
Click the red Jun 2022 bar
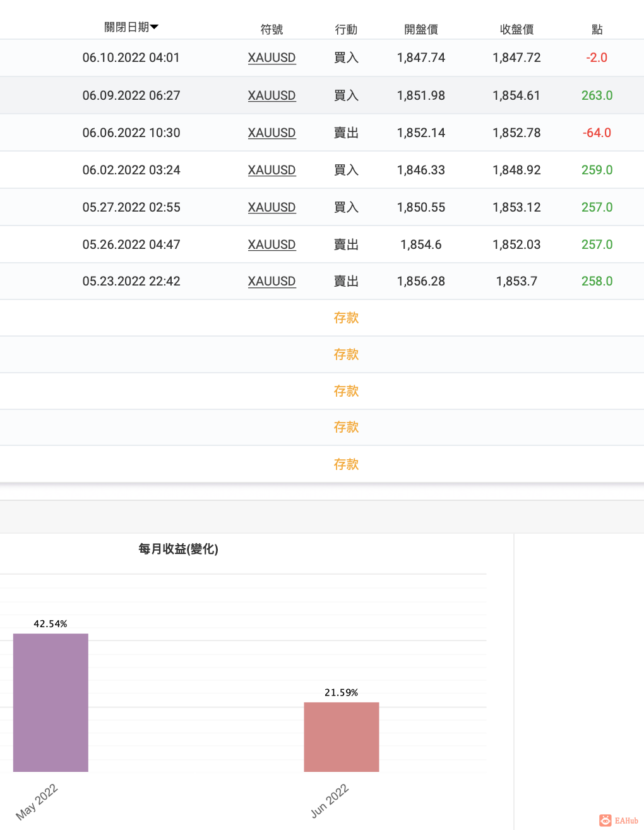pos(341,737)
